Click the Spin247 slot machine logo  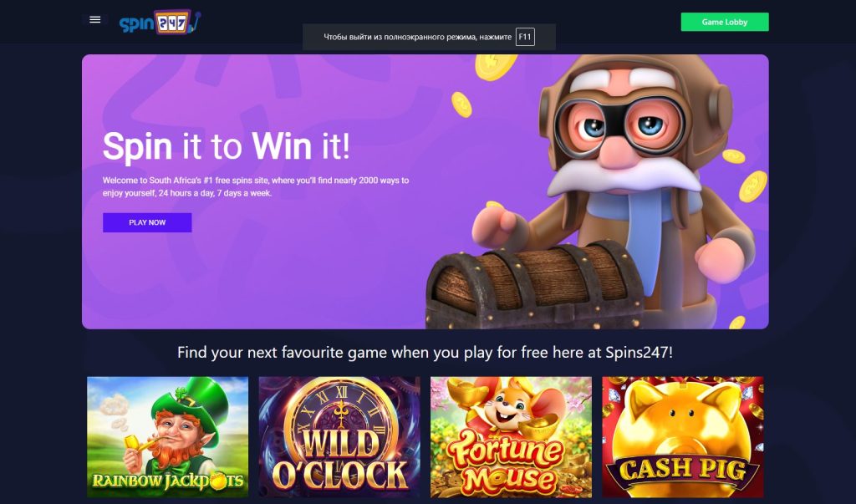(160, 23)
